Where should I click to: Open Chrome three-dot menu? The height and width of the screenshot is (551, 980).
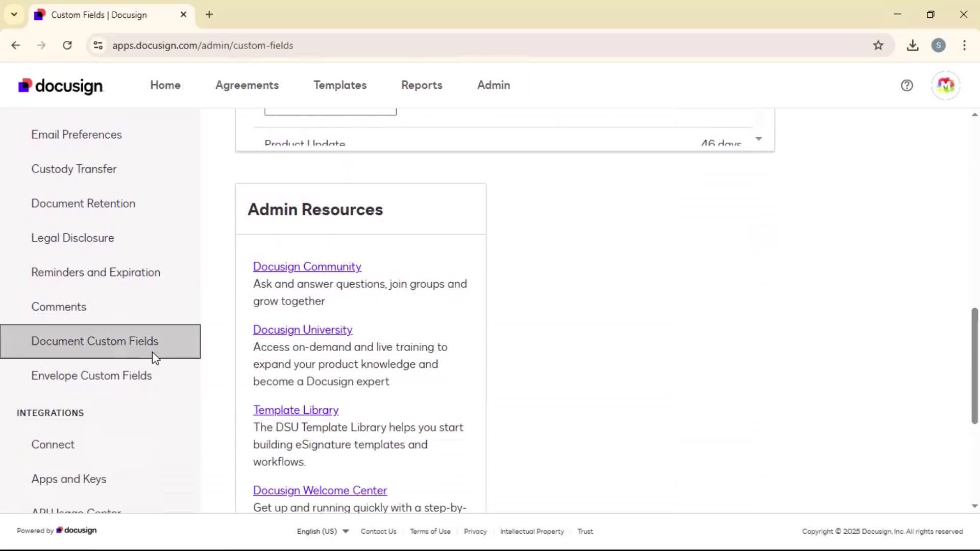click(x=964, y=45)
